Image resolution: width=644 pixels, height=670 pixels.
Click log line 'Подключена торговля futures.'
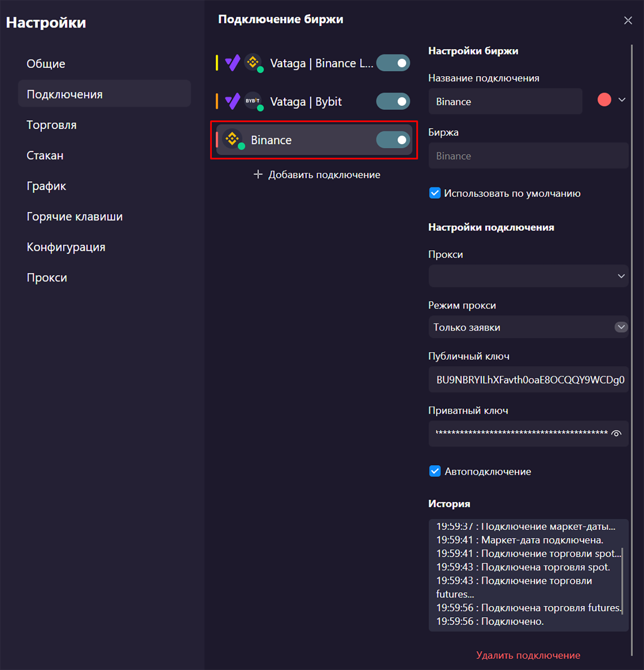[x=529, y=608]
